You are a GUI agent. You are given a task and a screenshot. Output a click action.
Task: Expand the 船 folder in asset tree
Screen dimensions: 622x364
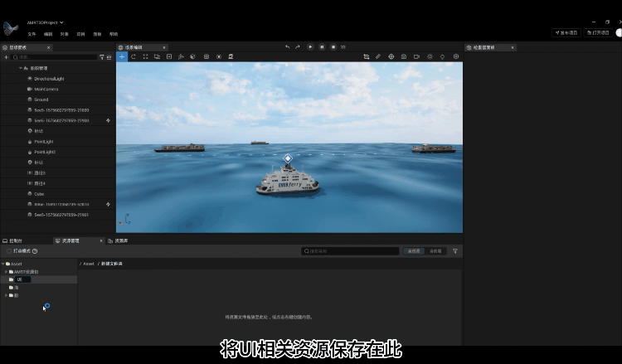(6, 295)
